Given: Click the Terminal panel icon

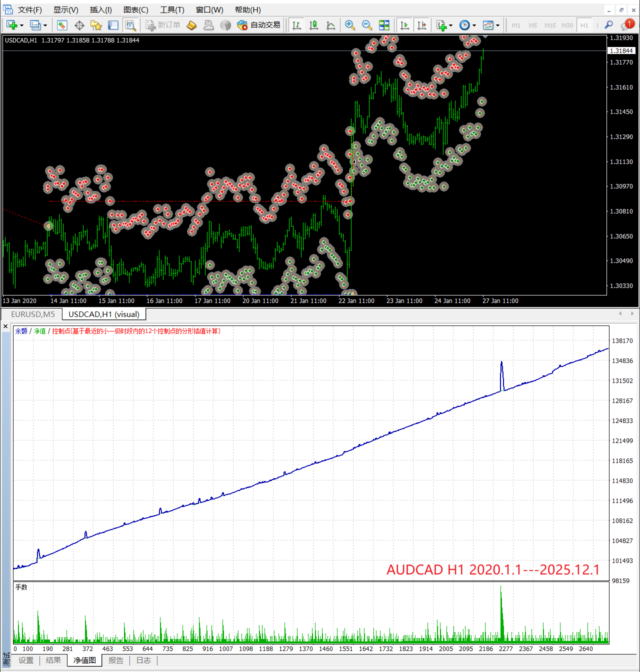Looking at the screenshot, I should [x=113, y=25].
